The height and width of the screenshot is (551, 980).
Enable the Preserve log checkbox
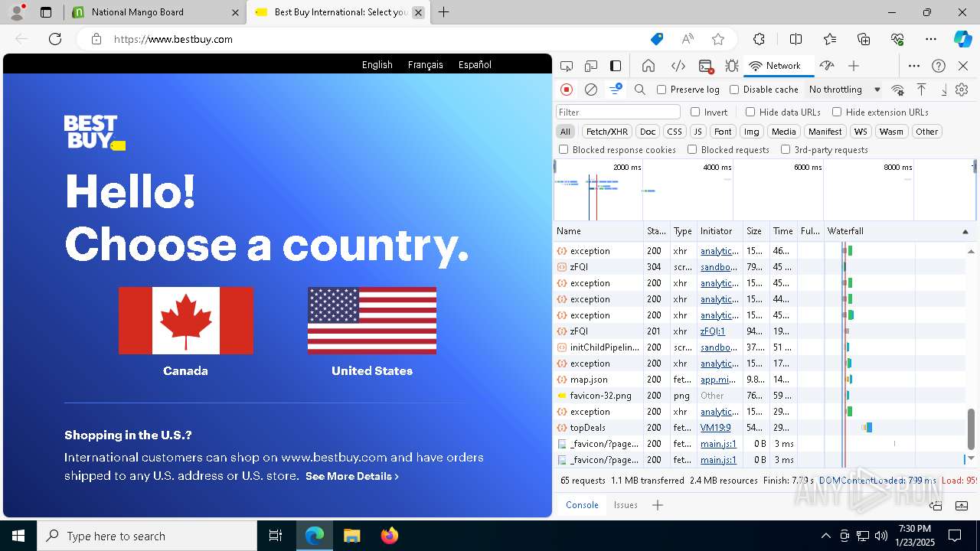point(661,90)
